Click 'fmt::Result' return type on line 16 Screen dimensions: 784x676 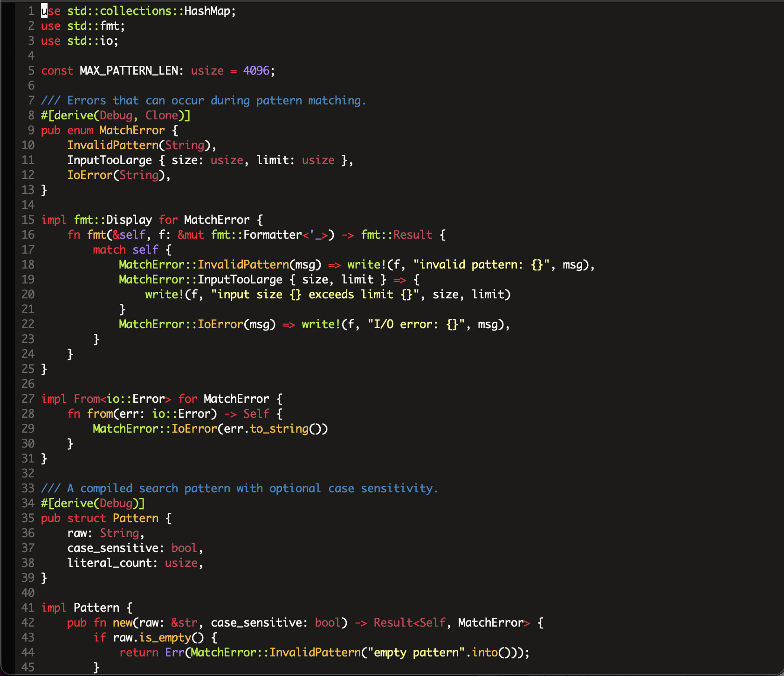397,235
